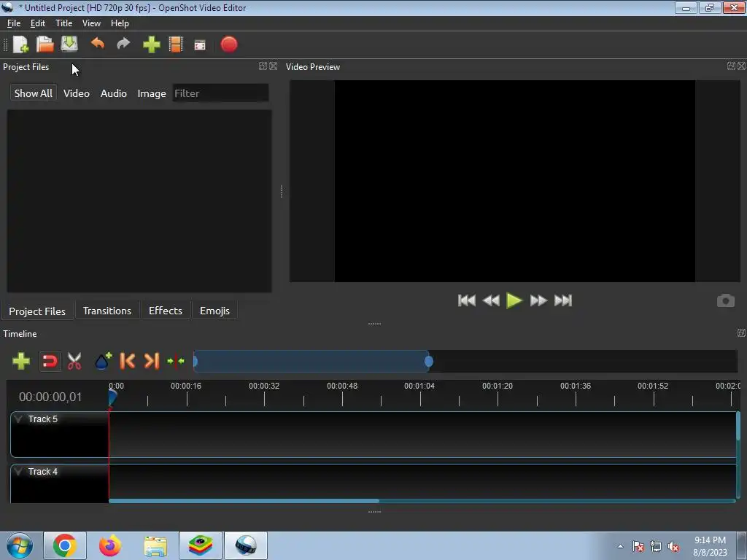Filter project files by Video

click(x=76, y=93)
